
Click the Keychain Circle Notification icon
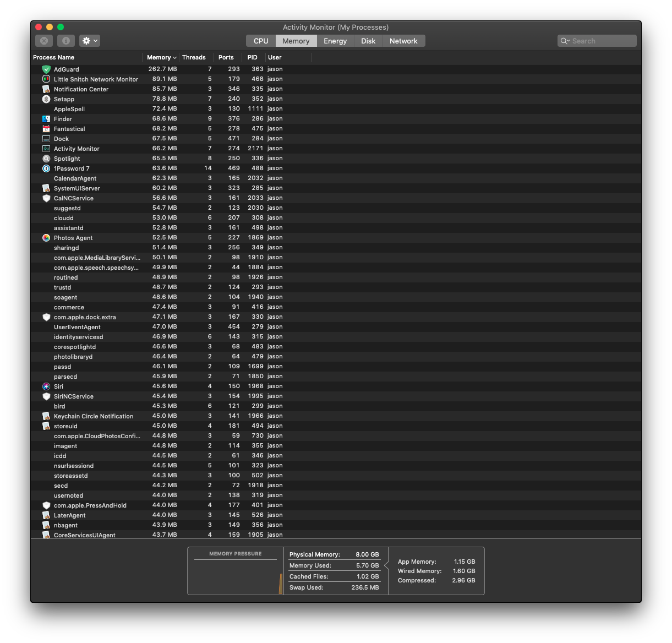click(46, 416)
